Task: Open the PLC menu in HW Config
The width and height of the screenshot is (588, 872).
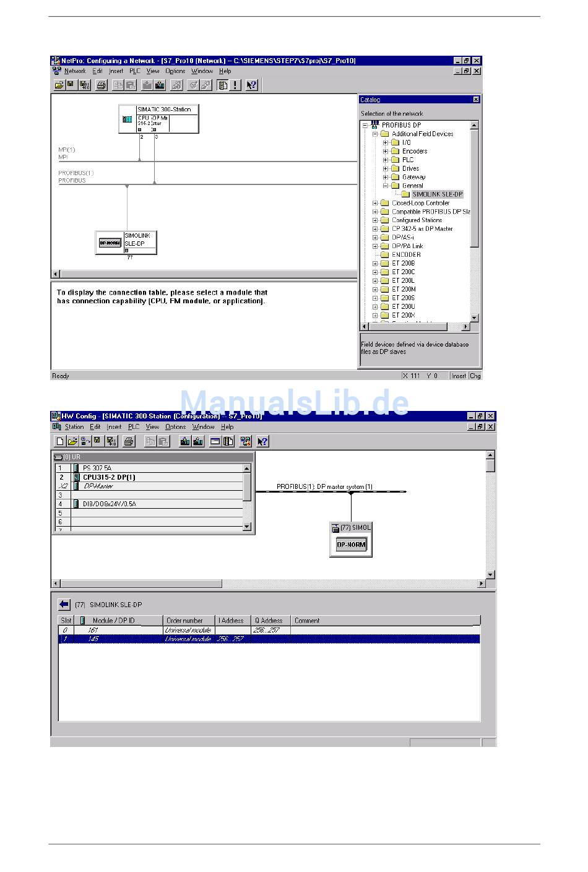Action: 134,427
